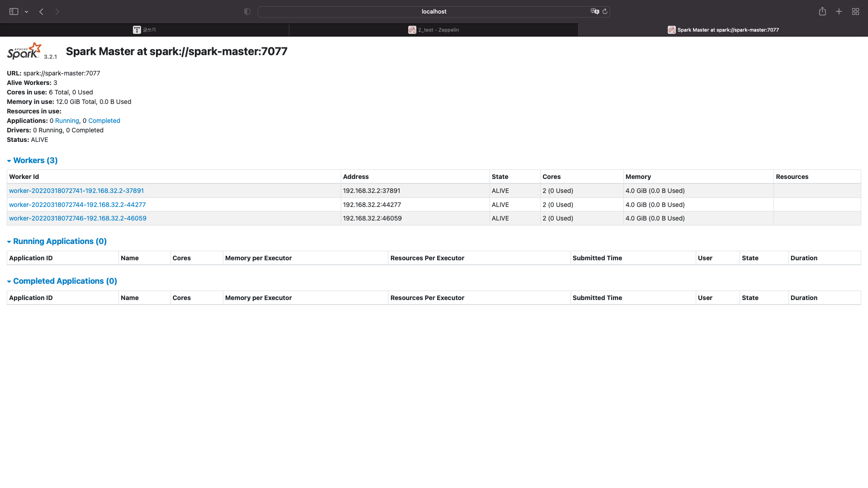Click the Spark Master page title
This screenshot has width=868, height=488.
(177, 52)
